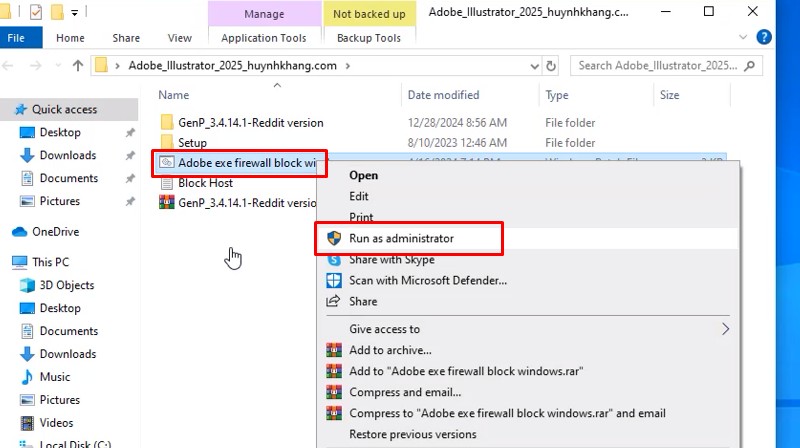Click the blue Help question mark icon
This screenshot has height=448, width=800.
click(x=765, y=38)
